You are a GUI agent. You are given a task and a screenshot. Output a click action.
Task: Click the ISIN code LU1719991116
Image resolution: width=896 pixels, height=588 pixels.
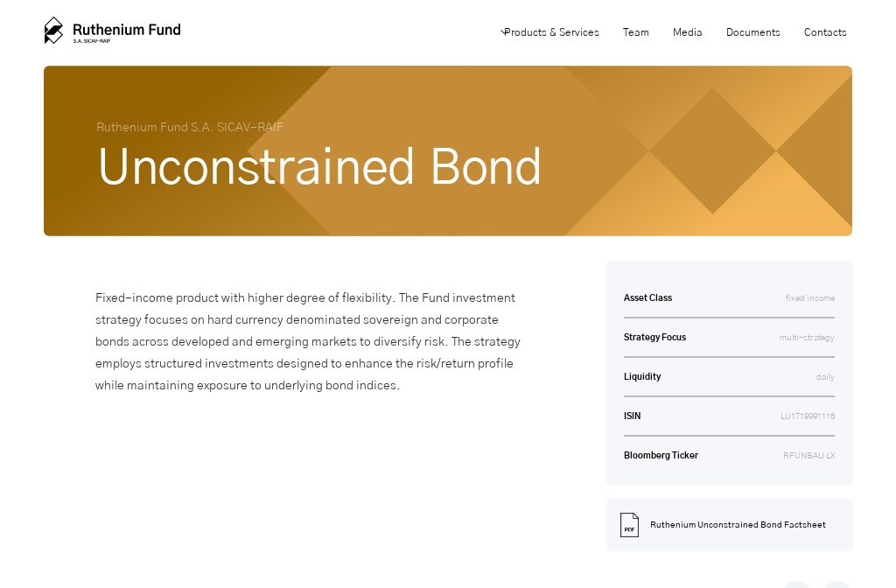pos(808,416)
